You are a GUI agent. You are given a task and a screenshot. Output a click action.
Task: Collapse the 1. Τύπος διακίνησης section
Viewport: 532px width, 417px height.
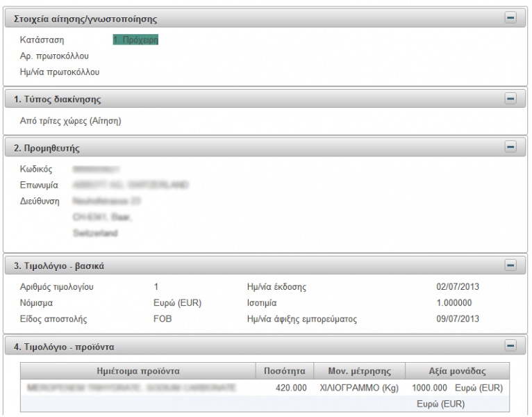510,99
